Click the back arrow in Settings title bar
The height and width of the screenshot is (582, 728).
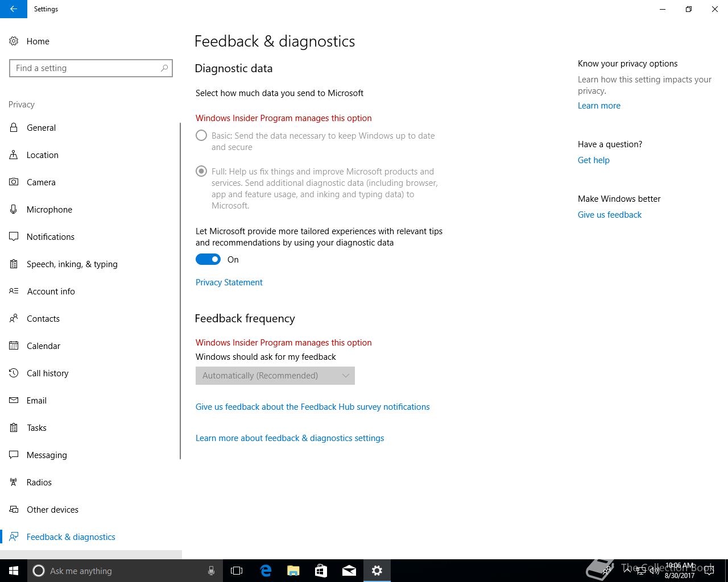pos(14,9)
